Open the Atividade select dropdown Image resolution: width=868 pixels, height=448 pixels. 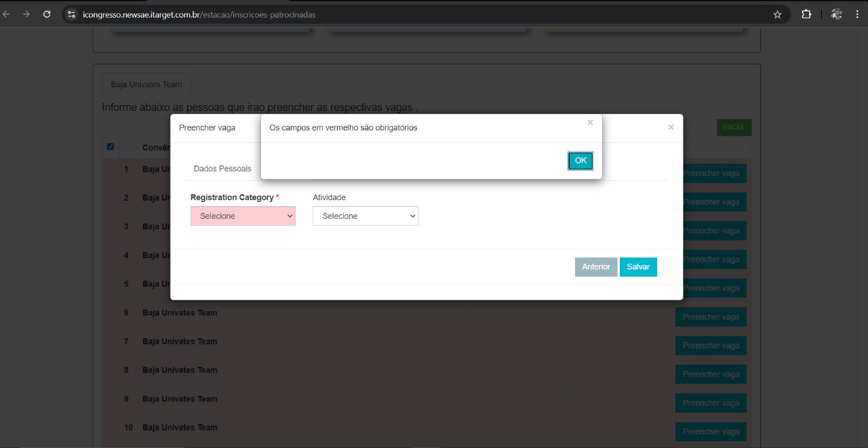(365, 216)
